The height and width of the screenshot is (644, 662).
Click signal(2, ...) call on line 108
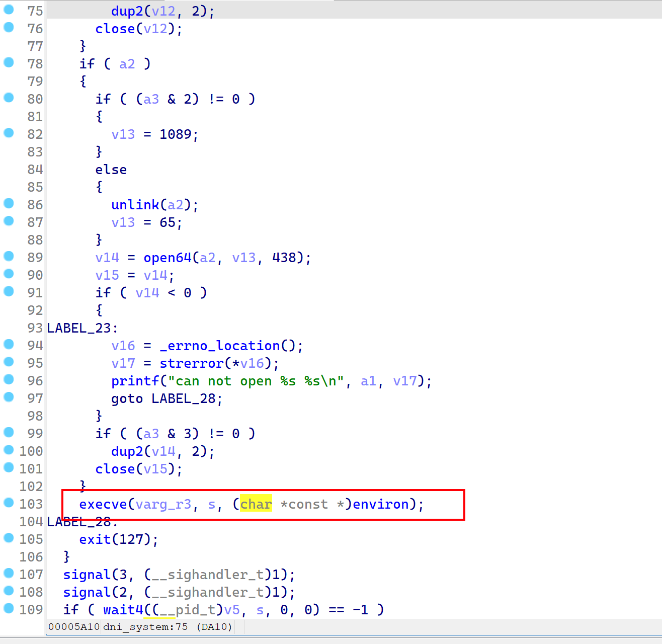[x=179, y=592]
